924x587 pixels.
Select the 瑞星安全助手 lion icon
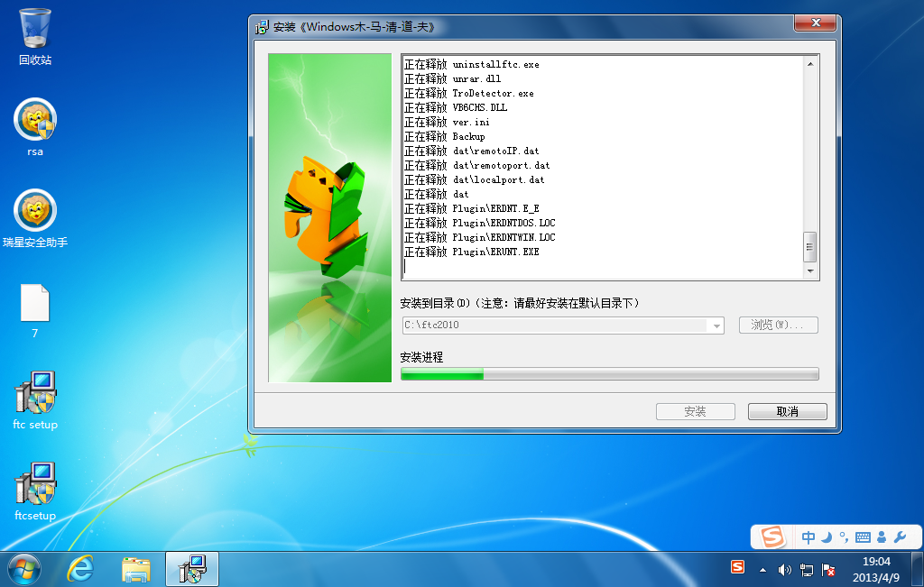pyautogui.click(x=35, y=210)
